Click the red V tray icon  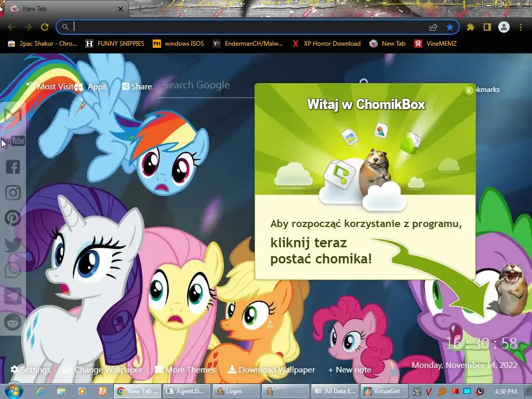[429, 392]
